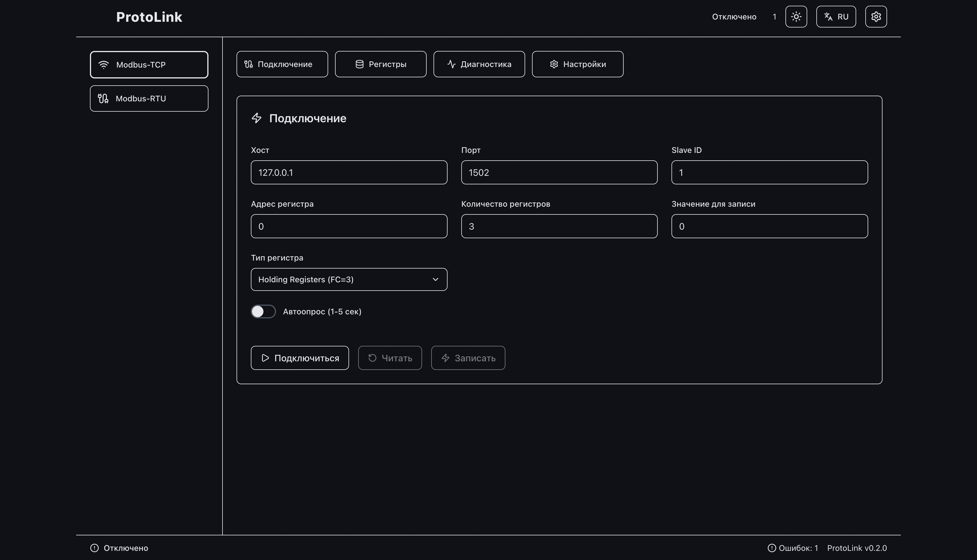Click the alert icon beside footer Отключено
The image size is (977, 560).
(94, 548)
